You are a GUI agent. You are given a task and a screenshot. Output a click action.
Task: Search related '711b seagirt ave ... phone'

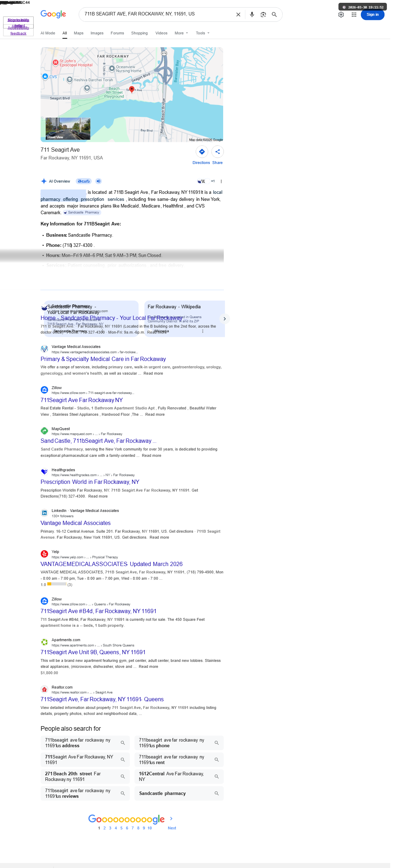tap(179, 743)
